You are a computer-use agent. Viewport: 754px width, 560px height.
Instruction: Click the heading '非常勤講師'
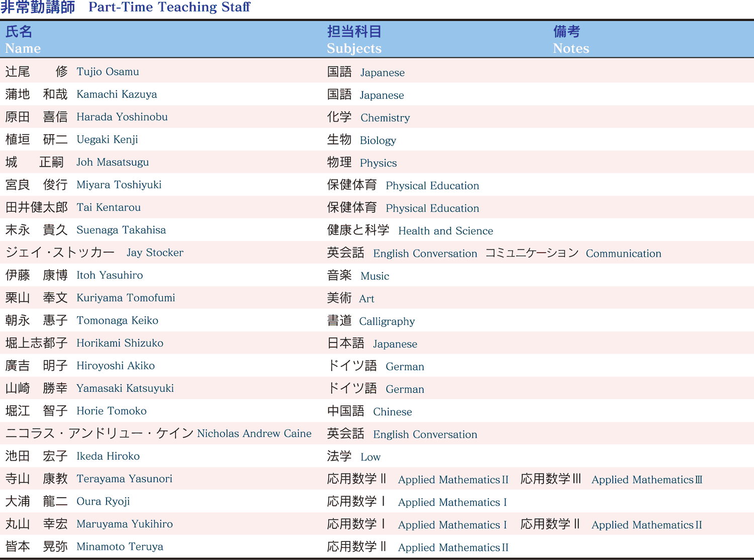pos(37,7)
